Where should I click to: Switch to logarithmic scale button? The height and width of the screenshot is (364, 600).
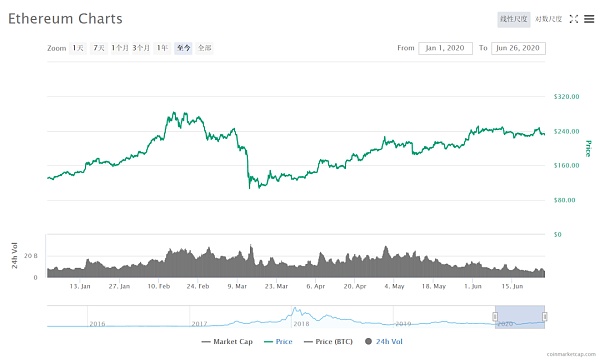[x=548, y=19]
